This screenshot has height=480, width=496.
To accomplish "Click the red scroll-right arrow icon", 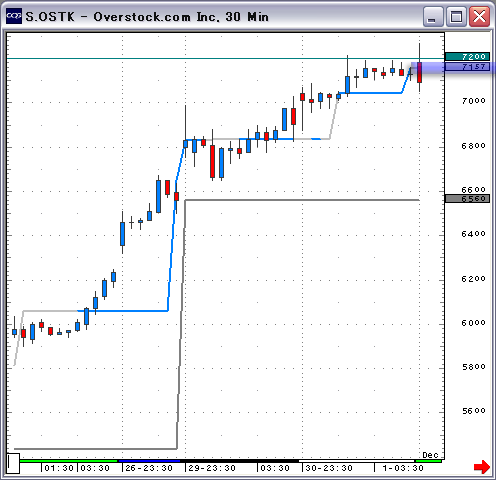I will point(482,466).
